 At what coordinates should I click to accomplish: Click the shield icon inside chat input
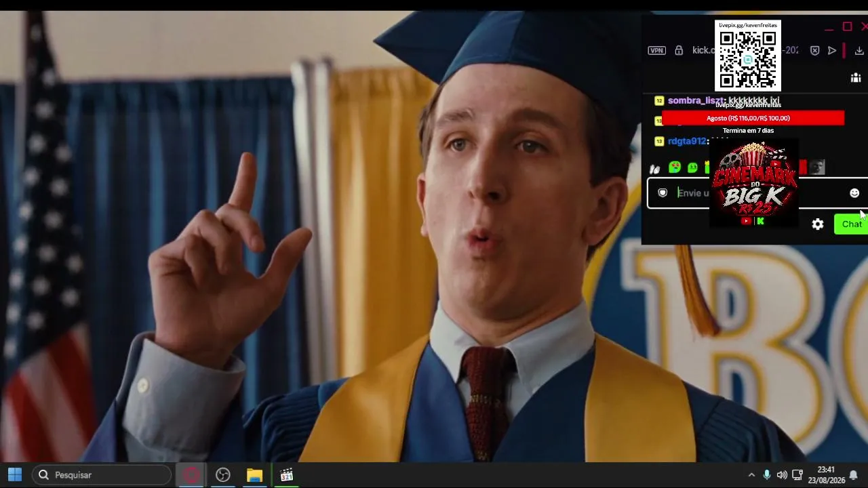tap(663, 193)
